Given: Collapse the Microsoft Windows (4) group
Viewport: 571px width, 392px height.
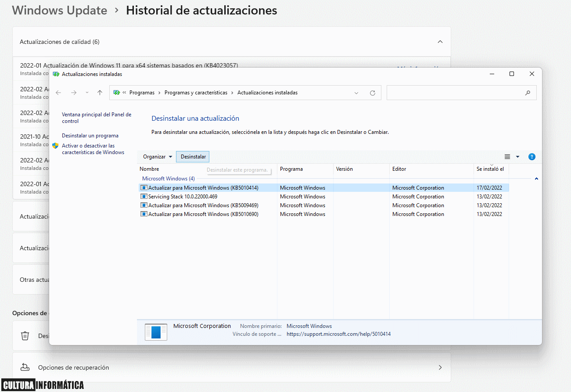Looking at the screenshot, I should click(x=536, y=179).
